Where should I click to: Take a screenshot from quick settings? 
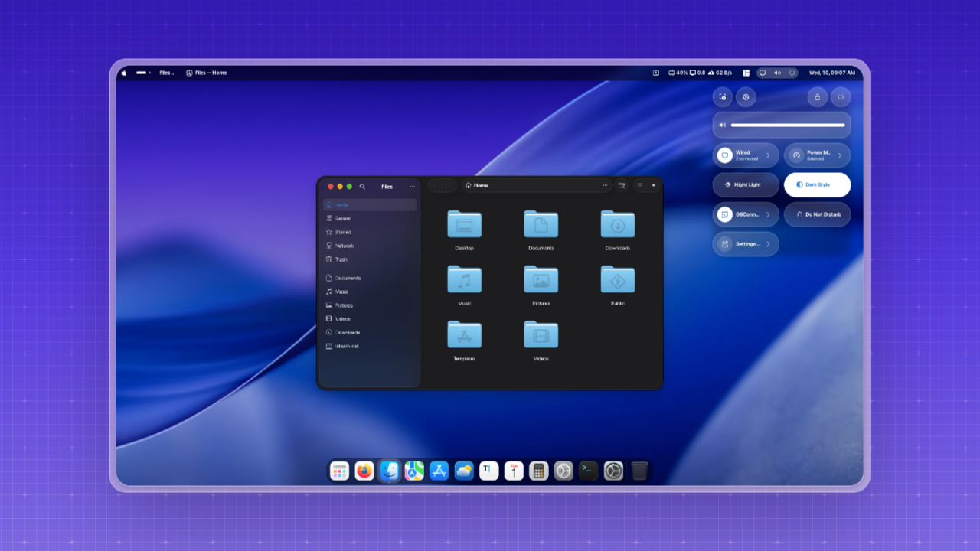(x=723, y=97)
